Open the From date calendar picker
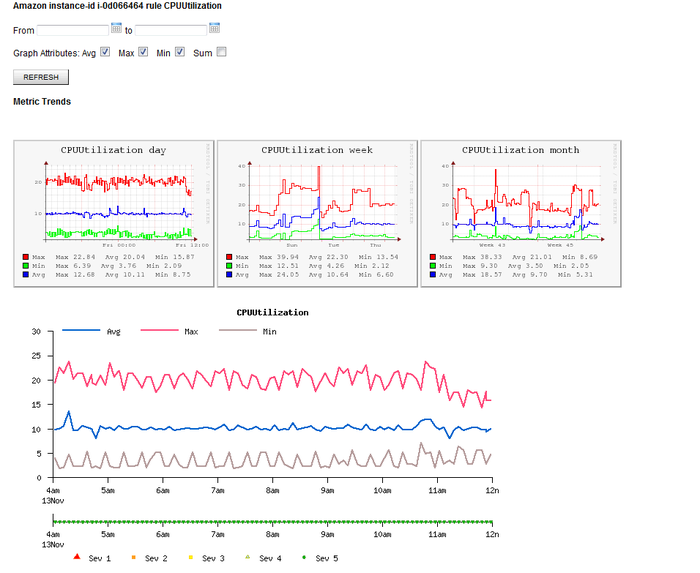Screen dimensions: 700x573 pos(116,28)
